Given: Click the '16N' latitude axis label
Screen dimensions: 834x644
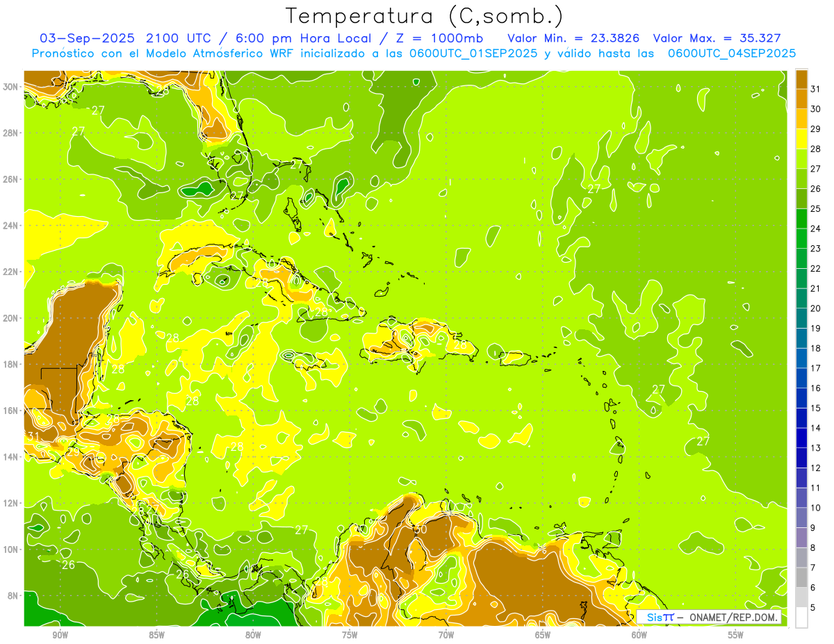Looking at the screenshot, I should tap(11, 411).
